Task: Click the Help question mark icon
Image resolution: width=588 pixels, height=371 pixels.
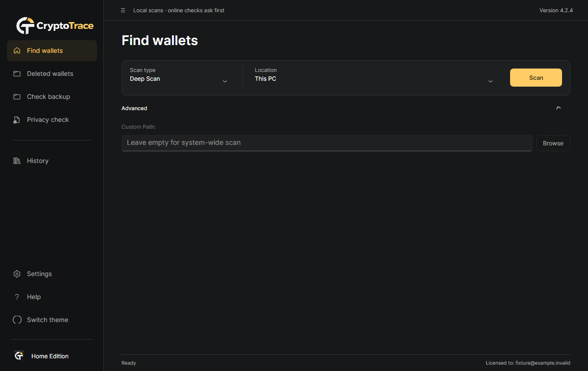Action: (17, 297)
